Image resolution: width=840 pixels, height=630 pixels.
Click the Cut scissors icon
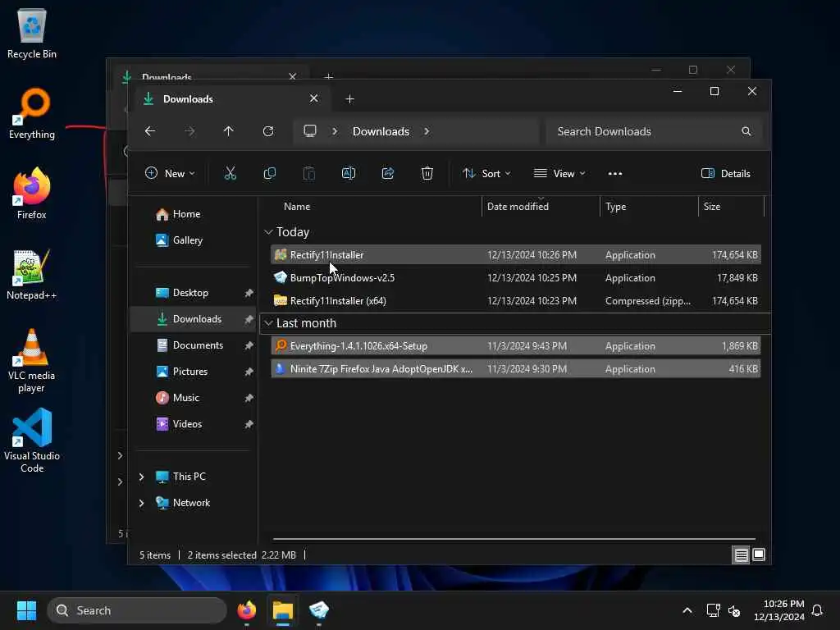tap(231, 173)
